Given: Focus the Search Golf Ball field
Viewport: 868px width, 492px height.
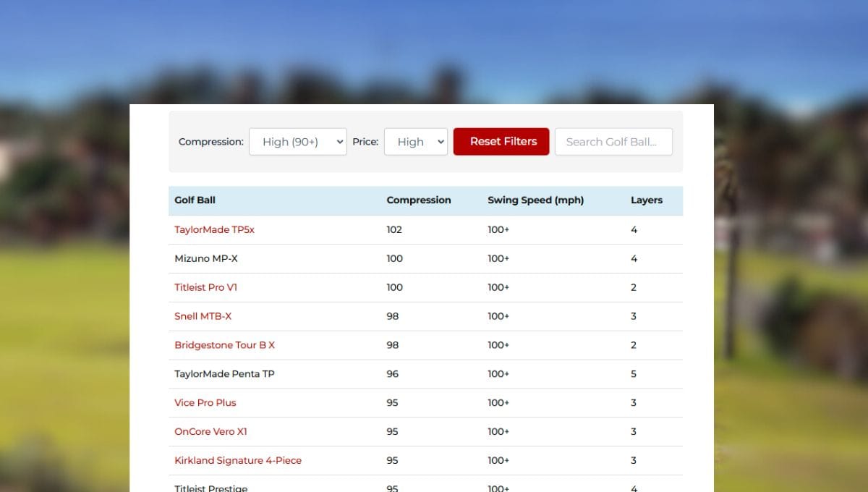Looking at the screenshot, I should tap(613, 142).
